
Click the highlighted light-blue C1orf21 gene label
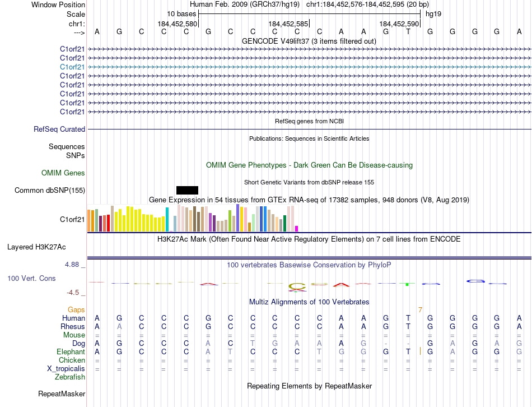tap(72, 67)
